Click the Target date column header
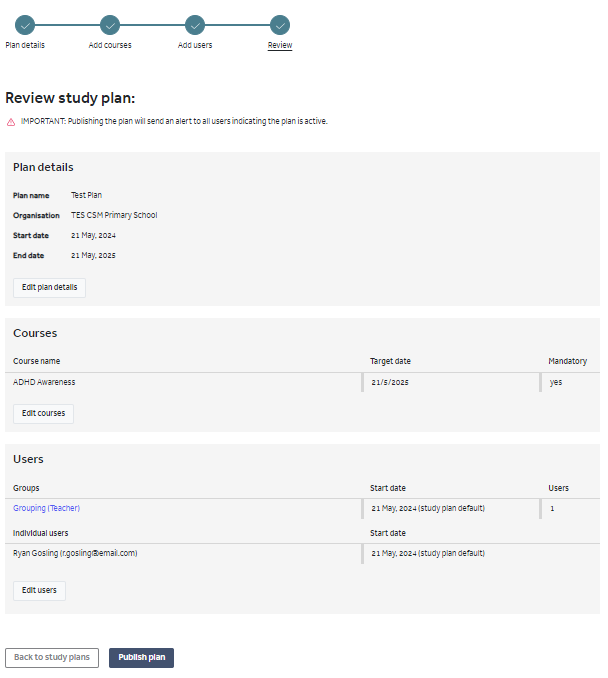The width and height of the screenshot is (608, 678). click(x=390, y=361)
